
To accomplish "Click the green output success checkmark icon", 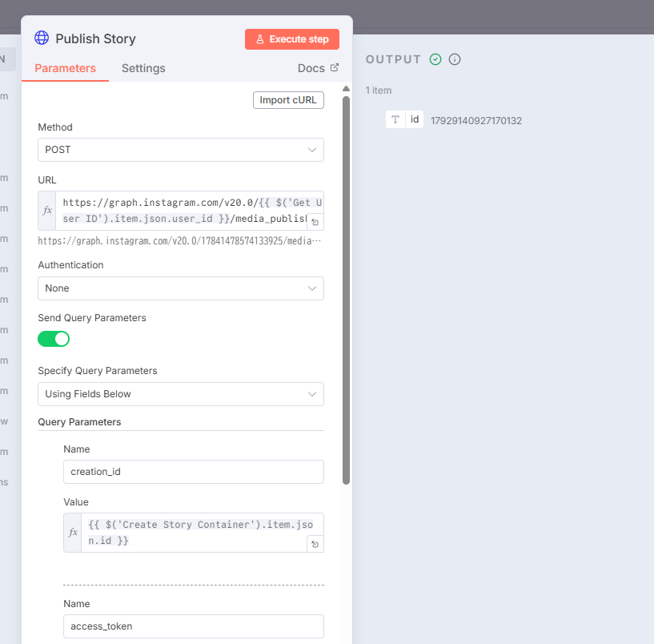I will click(x=435, y=59).
